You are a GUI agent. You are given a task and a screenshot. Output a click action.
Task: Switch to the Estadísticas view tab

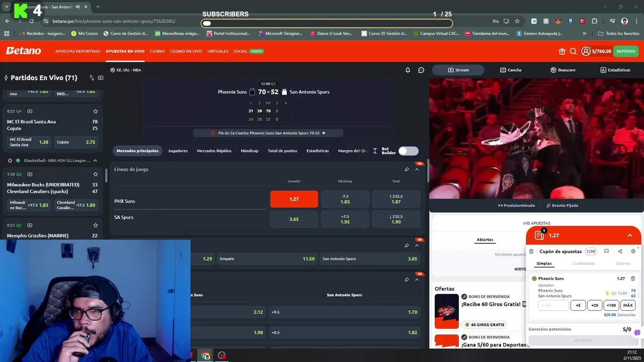pyautogui.click(x=615, y=70)
